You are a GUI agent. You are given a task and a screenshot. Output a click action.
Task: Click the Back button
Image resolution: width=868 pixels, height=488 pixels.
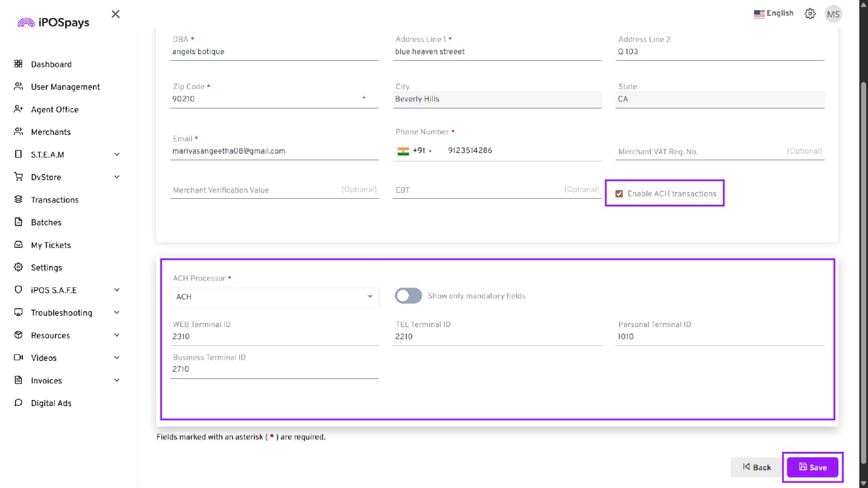click(x=756, y=467)
